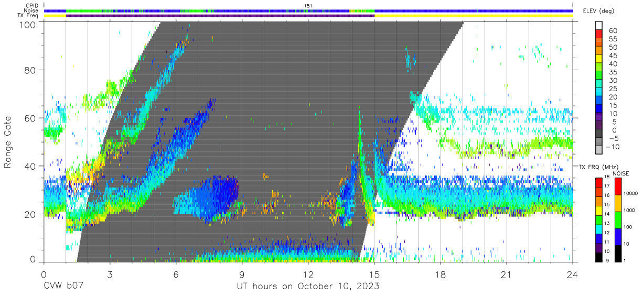Click the 15 tick label on UT hours axis

(374, 274)
